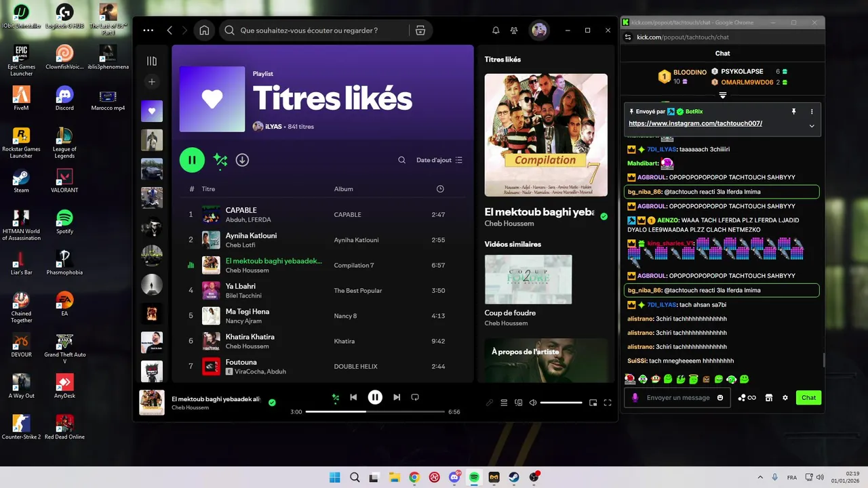Create a playlist with plus icon
The image size is (868, 488).
(x=152, y=81)
